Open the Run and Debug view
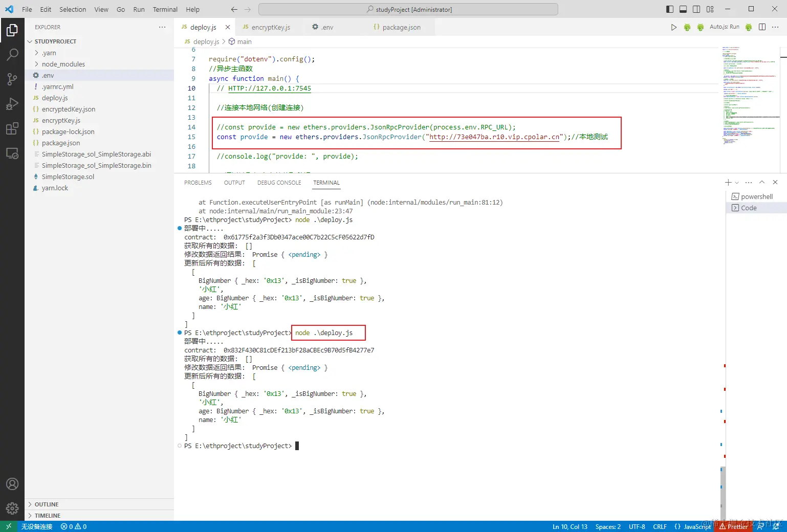The image size is (787, 532). coord(12,104)
